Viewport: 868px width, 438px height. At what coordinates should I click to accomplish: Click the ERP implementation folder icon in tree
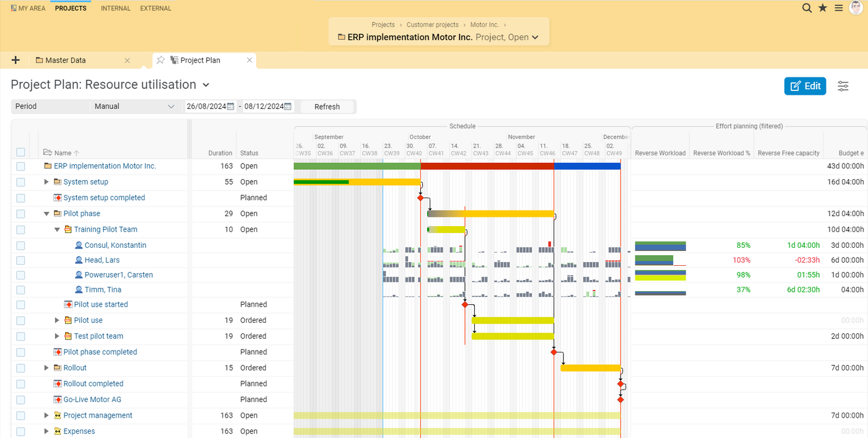pyautogui.click(x=48, y=166)
